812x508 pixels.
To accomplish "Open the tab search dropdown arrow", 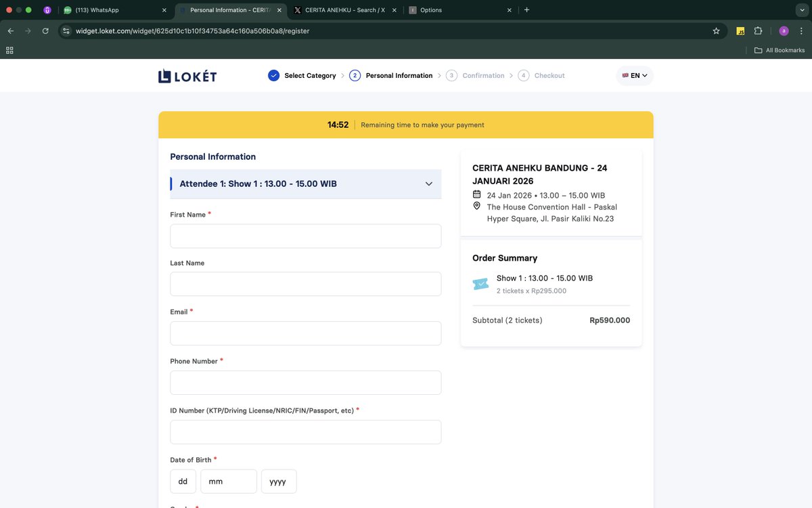I will 801,10.
